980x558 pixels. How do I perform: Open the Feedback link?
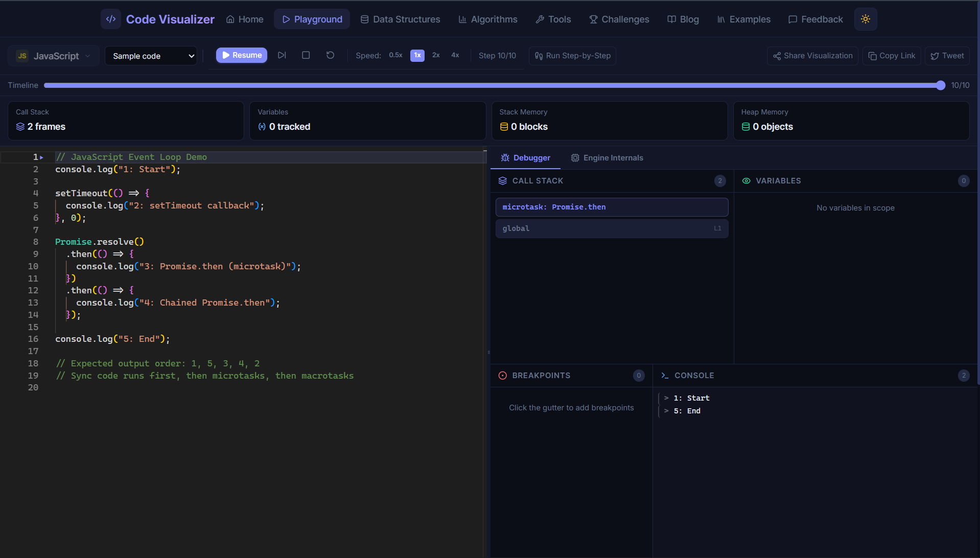click(815, 19)
